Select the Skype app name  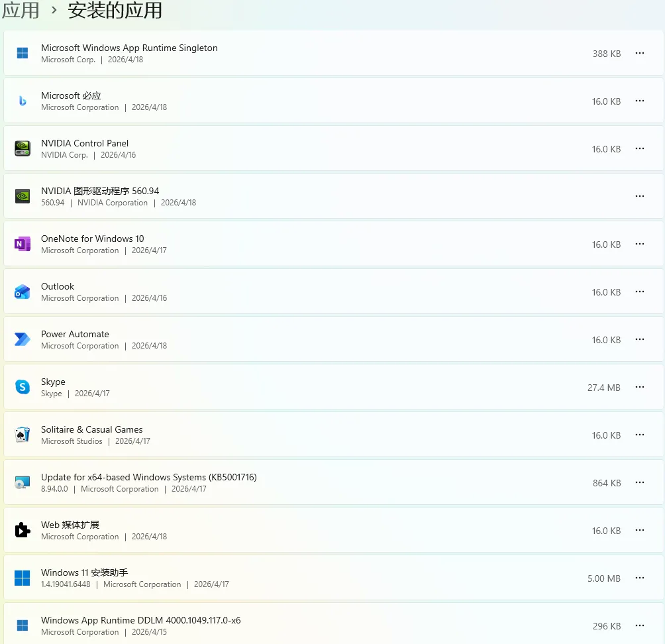pyautogui.click(x=53, y=382)
